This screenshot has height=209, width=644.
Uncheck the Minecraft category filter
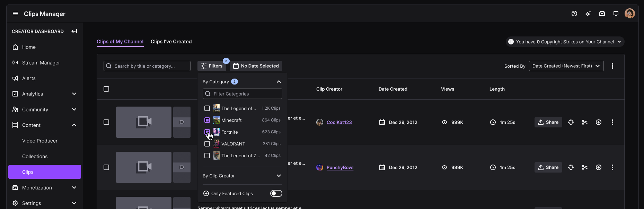coord(207,120)
